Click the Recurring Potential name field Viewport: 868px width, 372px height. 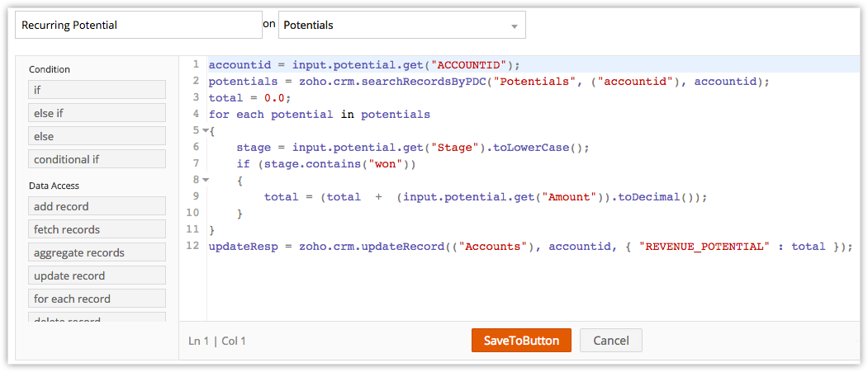139,25
